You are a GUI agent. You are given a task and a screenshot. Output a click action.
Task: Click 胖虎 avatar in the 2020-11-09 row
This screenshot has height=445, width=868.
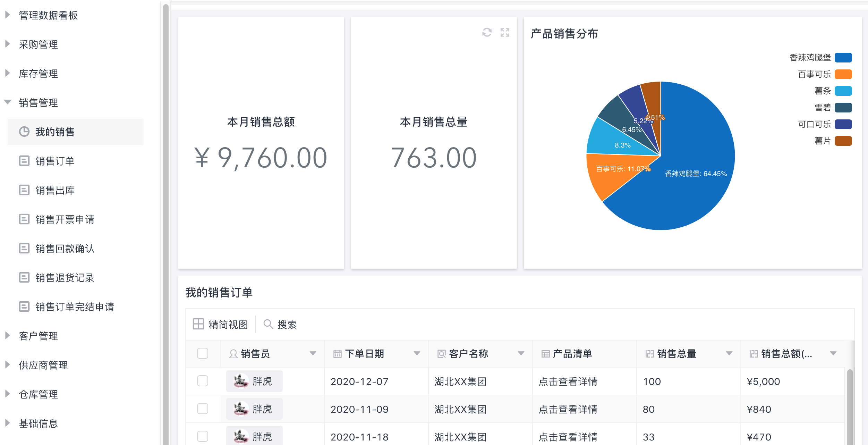coord(241,409)
